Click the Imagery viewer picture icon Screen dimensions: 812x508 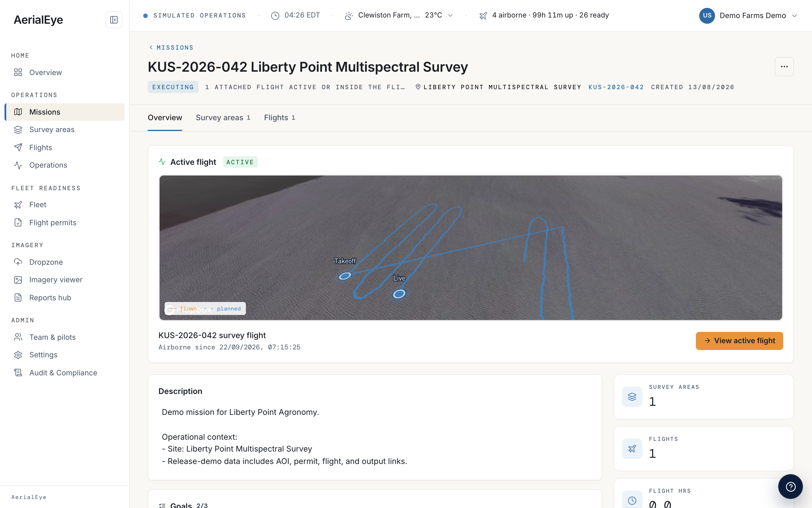18,280
